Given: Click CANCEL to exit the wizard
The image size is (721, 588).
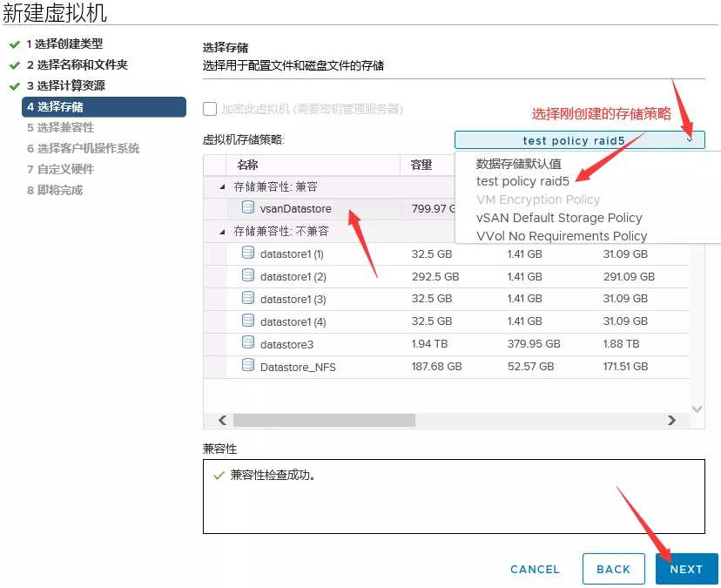Looking at the screenshot, I should [x=535, y=569].
